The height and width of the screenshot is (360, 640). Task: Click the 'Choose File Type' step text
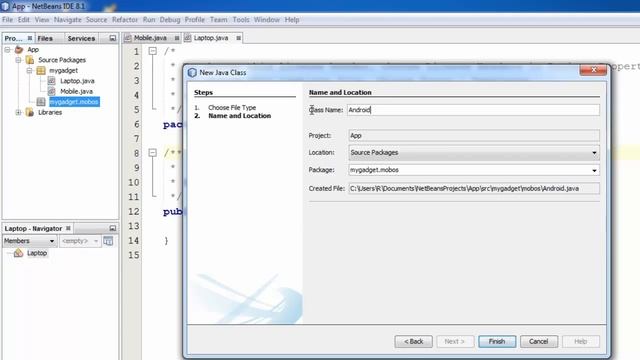(x=232, y=107)
